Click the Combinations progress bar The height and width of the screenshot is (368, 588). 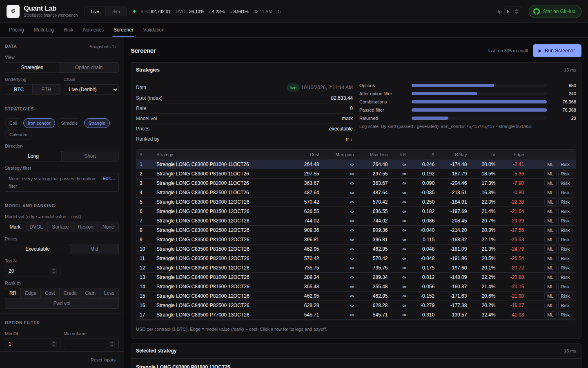pos(479,102)
